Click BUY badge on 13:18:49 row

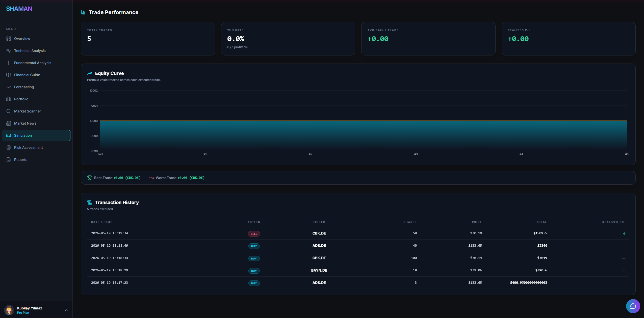(254, 246)
